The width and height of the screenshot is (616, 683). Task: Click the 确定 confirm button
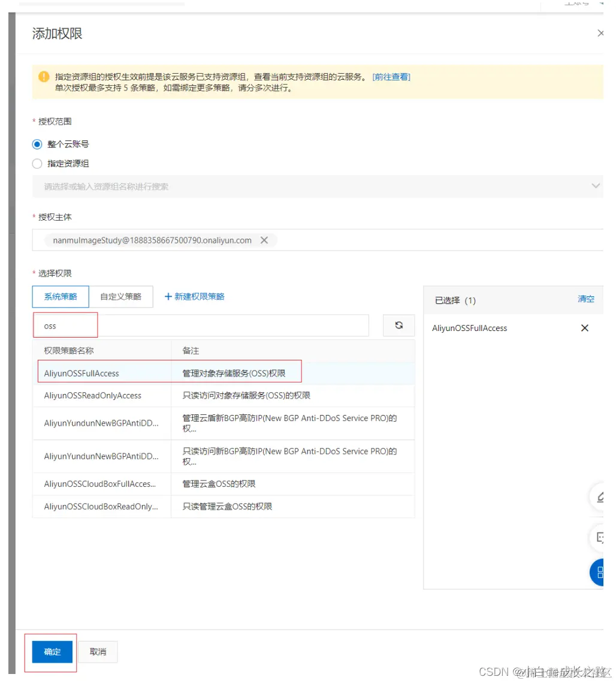(51, 652)
